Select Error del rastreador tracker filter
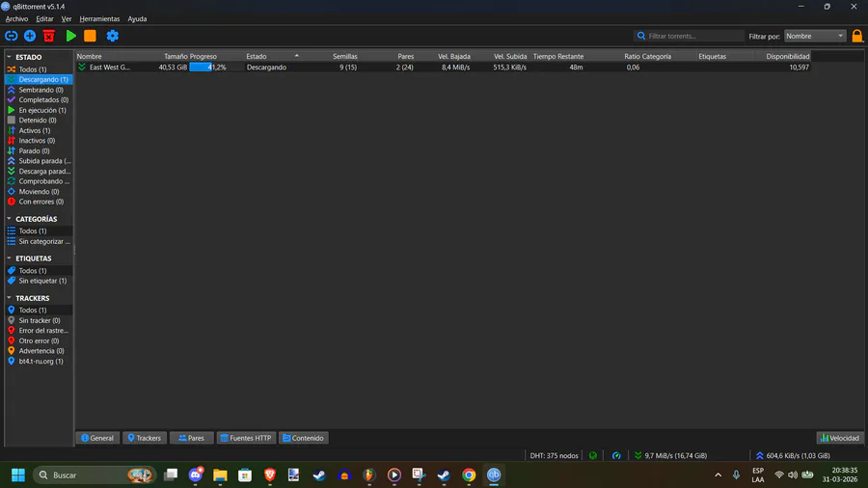 [39, 330]
